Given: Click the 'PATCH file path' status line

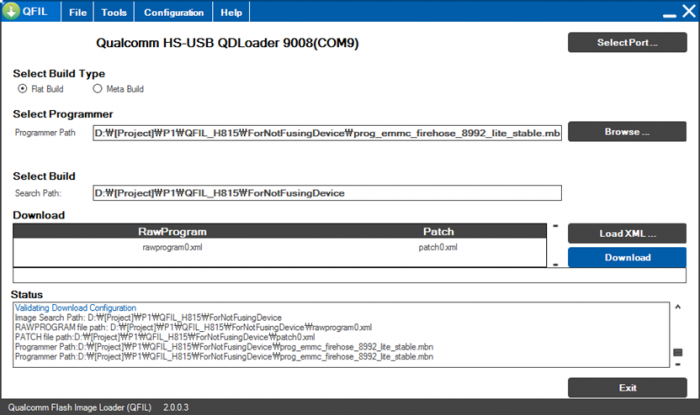Looking at the screenshot, I should coord(165,337).
